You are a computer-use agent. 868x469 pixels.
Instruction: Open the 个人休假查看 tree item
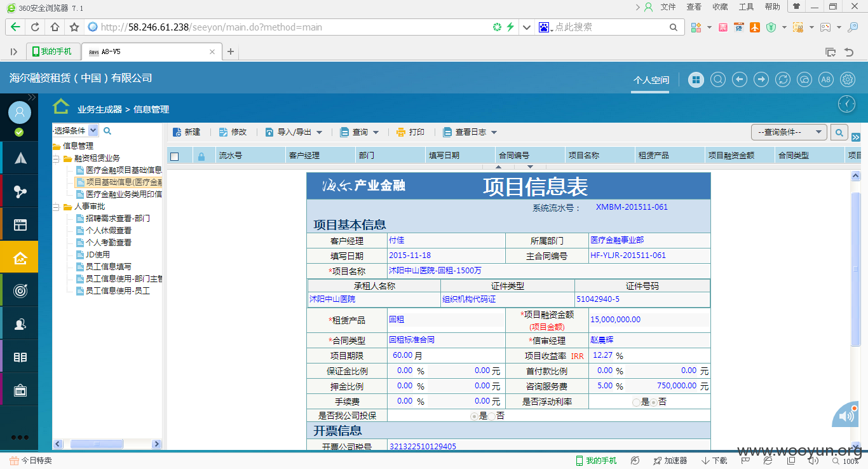click(109, 231)
